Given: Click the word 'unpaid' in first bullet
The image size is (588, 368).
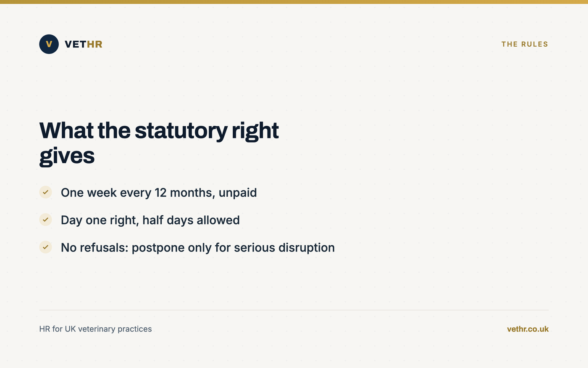Looking at the screenshot, I should (238, 193).
